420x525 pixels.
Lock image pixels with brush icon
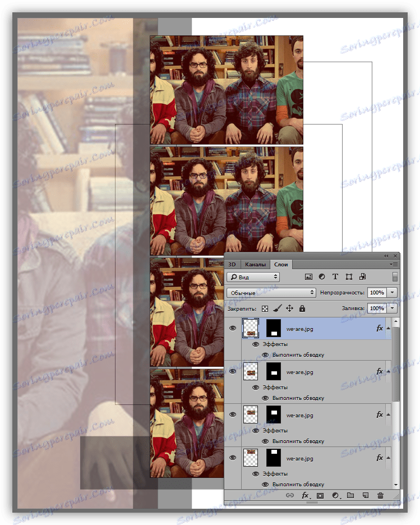278,308
